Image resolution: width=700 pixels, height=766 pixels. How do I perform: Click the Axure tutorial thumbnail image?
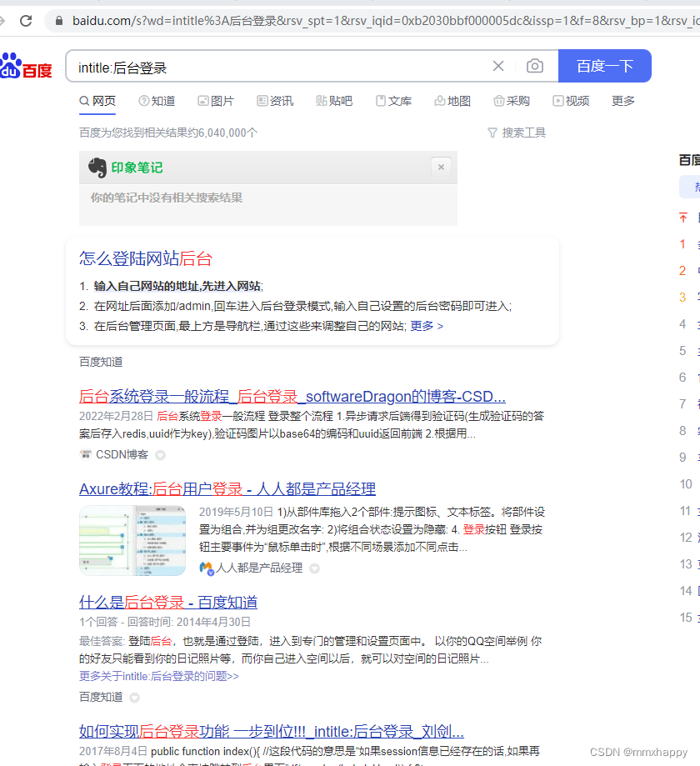(x=132, y=540)
